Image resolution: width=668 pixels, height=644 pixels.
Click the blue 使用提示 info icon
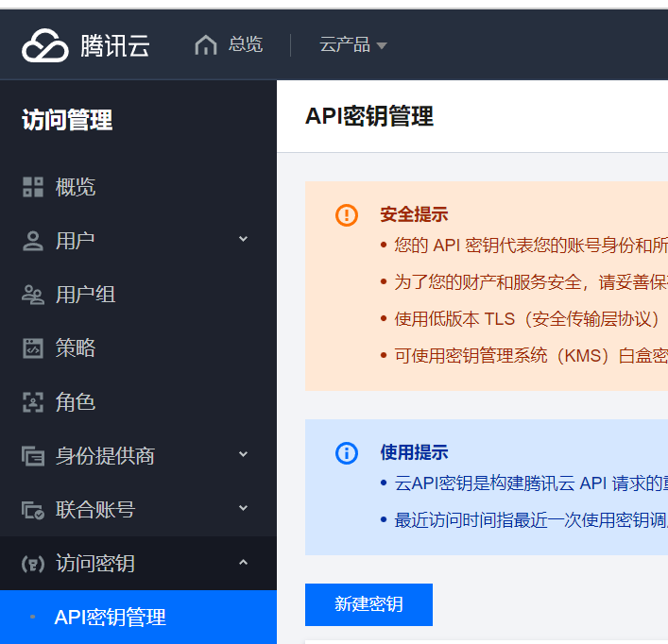347,453
